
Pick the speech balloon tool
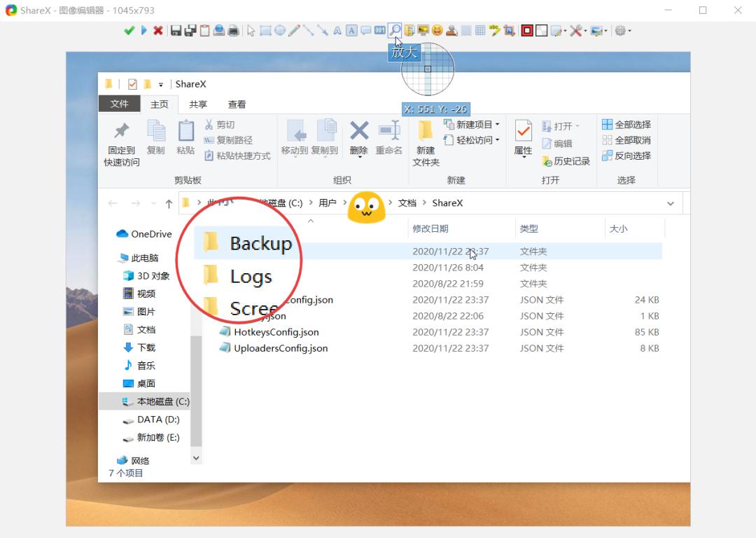pos(365,31)
